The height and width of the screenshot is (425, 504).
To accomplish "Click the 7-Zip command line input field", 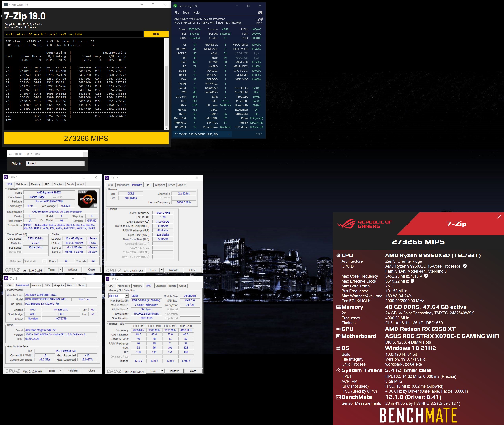I will tap(73, 34).
